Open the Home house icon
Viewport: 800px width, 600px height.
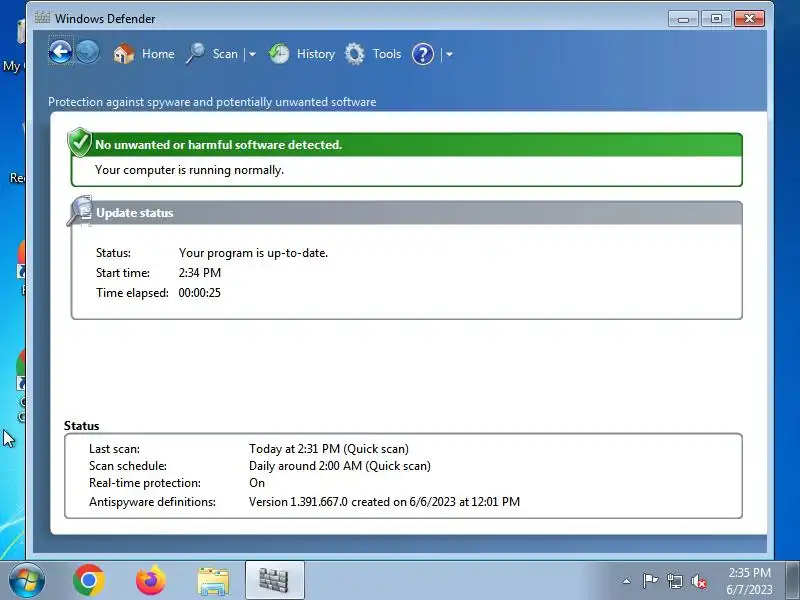tap(123, 54)
